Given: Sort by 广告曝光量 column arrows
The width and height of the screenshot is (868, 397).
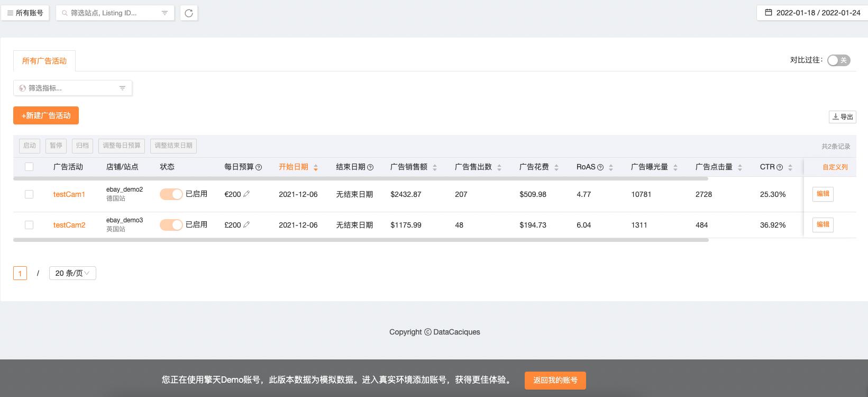Looking at the screenshot, I should (675, 167).
